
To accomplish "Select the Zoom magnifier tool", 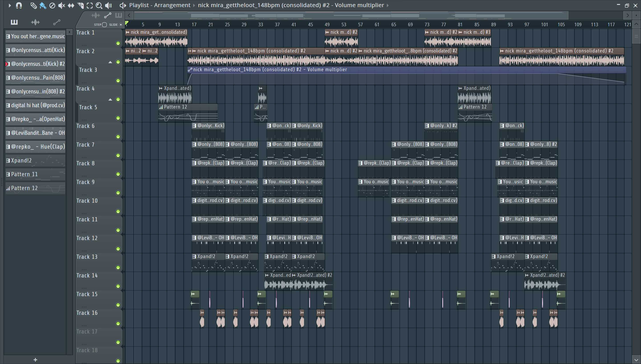I will coord(99,5).
